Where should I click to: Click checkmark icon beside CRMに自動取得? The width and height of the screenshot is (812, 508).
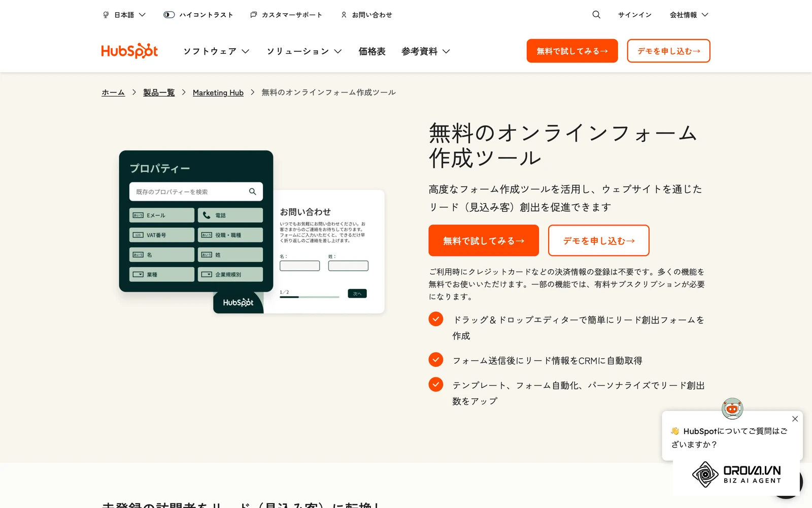(436, 360)
